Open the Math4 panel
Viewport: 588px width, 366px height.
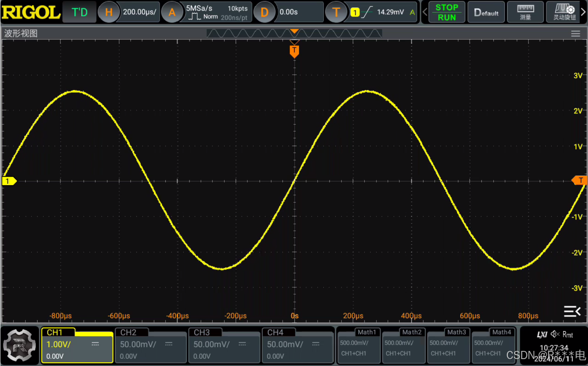(x=493, y=345)
